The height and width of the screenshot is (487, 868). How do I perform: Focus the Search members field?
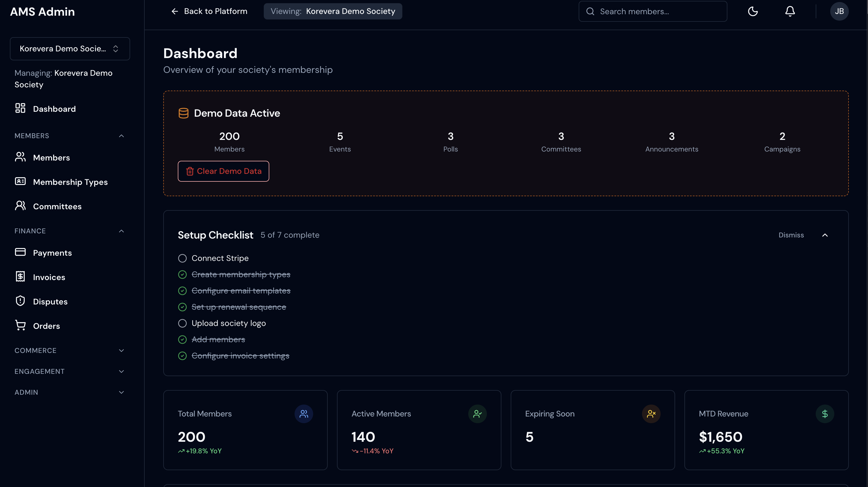(653, 11)
